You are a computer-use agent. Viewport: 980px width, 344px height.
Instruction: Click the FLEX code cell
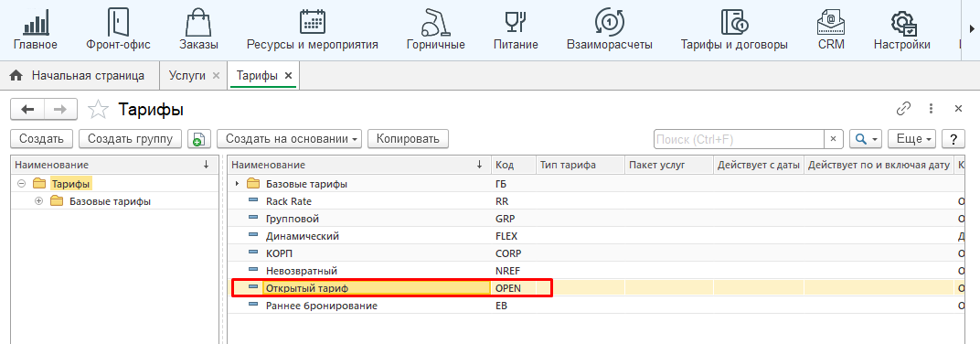(514, 236)
